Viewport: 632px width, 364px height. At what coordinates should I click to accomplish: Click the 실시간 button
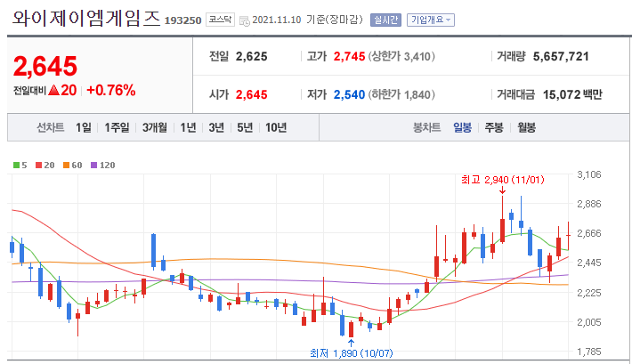click(x=385, y=20)
